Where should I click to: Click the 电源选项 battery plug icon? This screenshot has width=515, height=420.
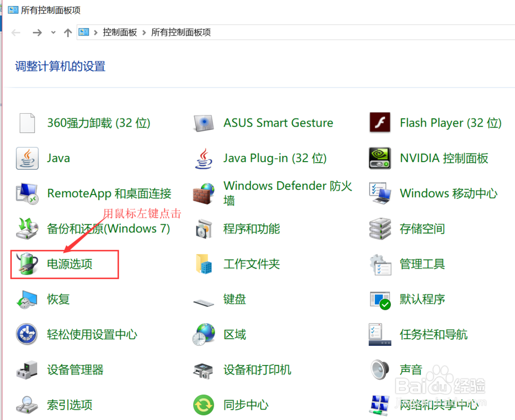point(27,264)
